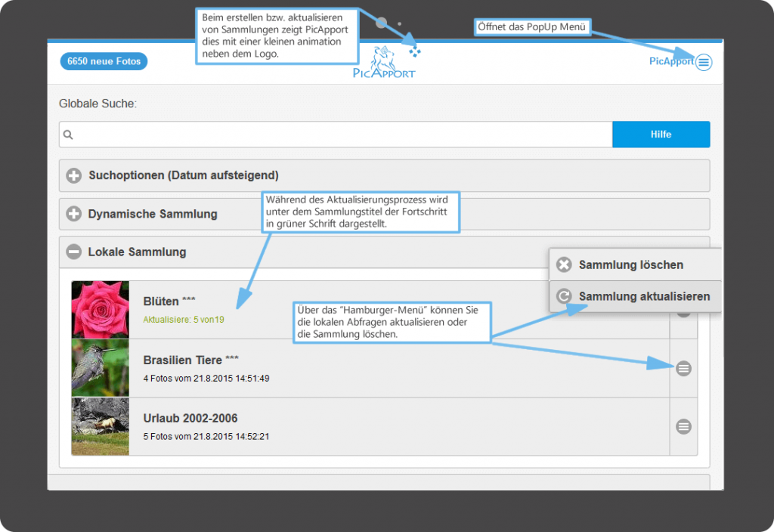
Task: Open the Urlaub 2002-2006 thumbnail
Action: tap(101, 426)
